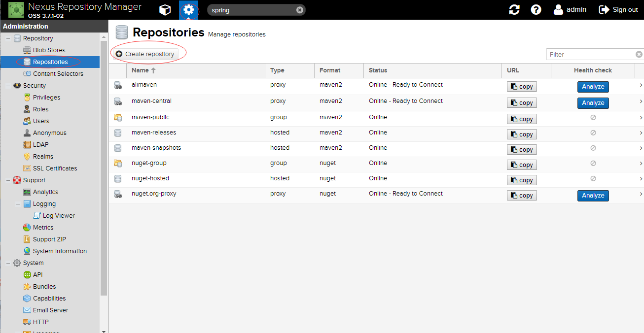Open the Browse cube icon in header
Viewport: 644px width, 333px height.
[x=165, y=10]
